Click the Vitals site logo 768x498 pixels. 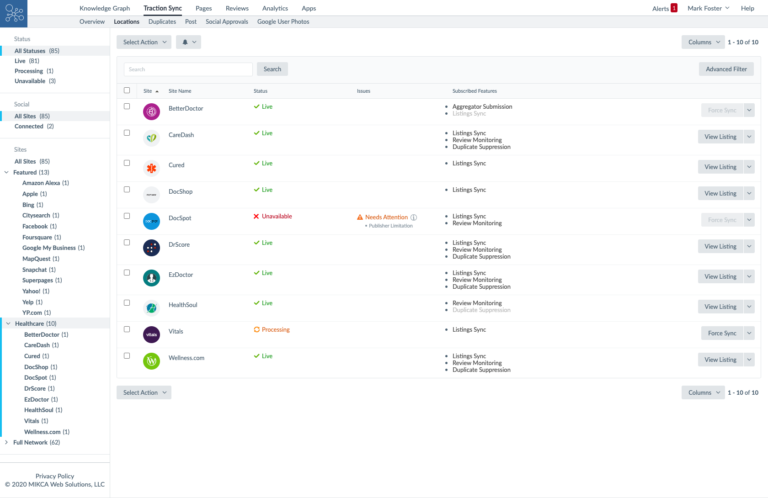[x=151, y=334]
